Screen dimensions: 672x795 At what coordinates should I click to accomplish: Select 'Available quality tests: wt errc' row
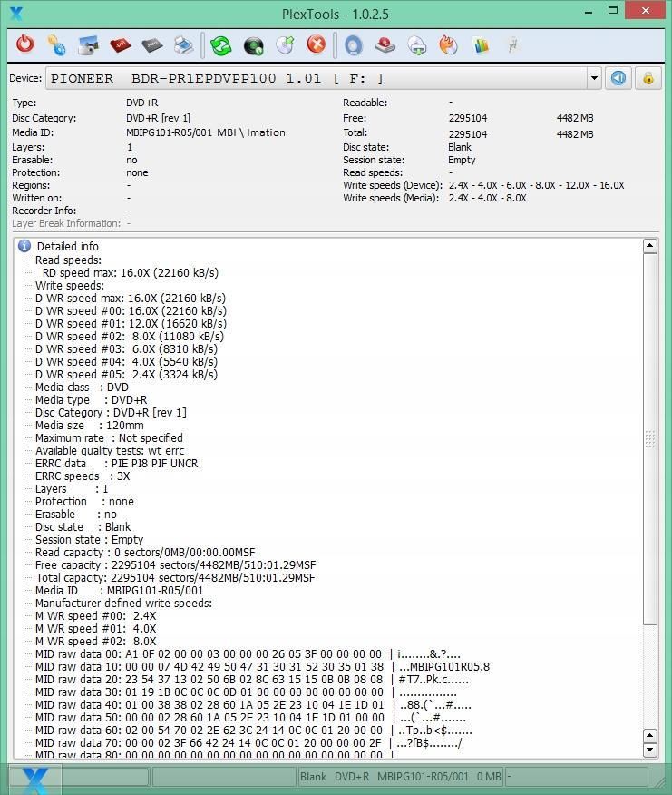coord(110,451)
